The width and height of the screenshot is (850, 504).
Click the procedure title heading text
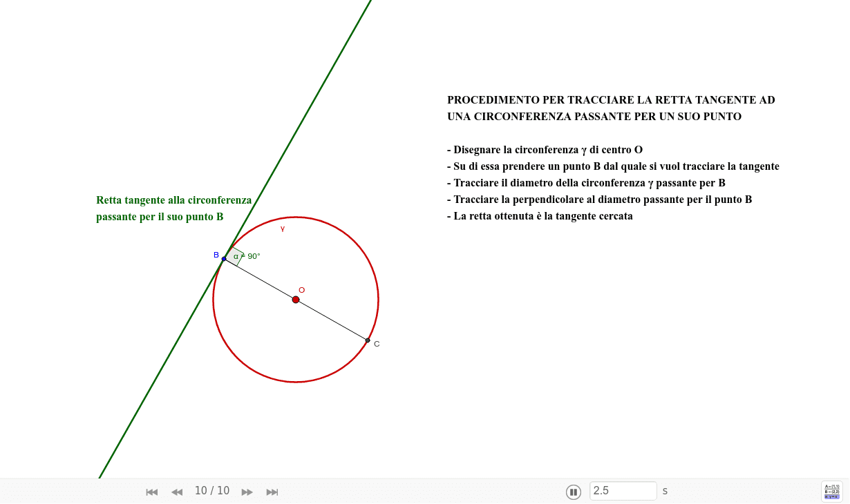pos(611,108)
